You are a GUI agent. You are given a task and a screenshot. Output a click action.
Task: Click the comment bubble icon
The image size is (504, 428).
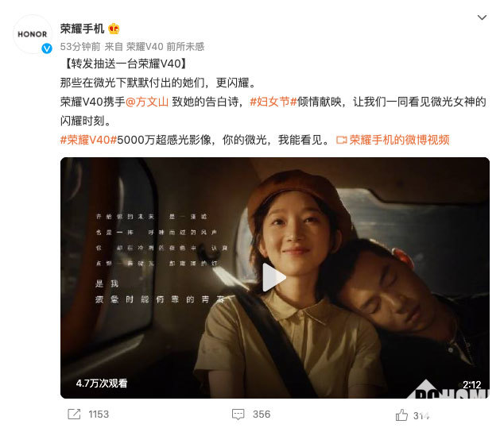coord(238,415)
